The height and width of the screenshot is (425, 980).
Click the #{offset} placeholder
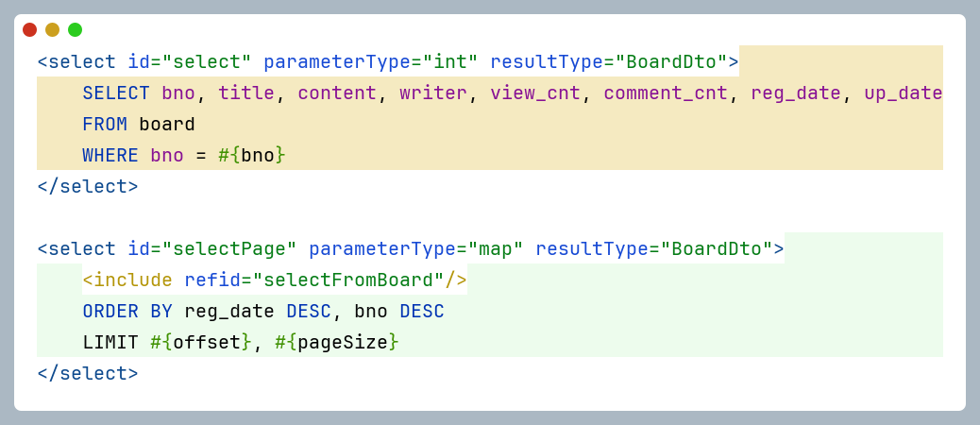click(201, 343)
